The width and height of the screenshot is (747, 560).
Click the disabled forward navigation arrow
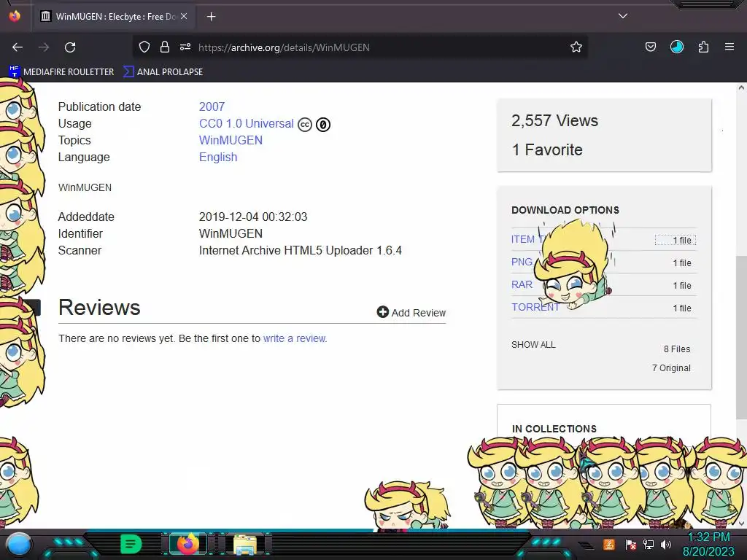coord(44,47)
